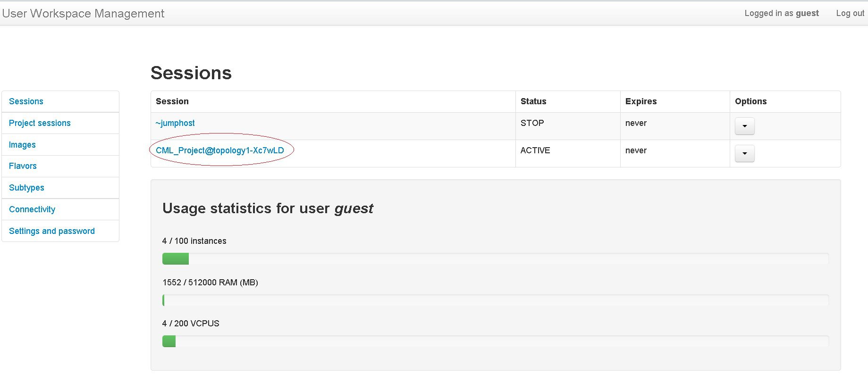Click the instances usage progress bar
Screen dimensions: 868x374
(x=495, y=258)
